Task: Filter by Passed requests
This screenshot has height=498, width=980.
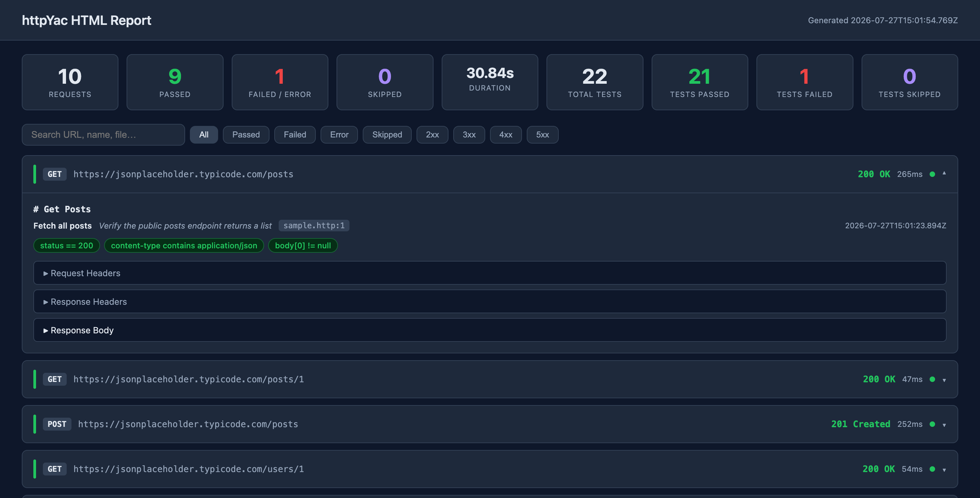Action: (246, 135)
